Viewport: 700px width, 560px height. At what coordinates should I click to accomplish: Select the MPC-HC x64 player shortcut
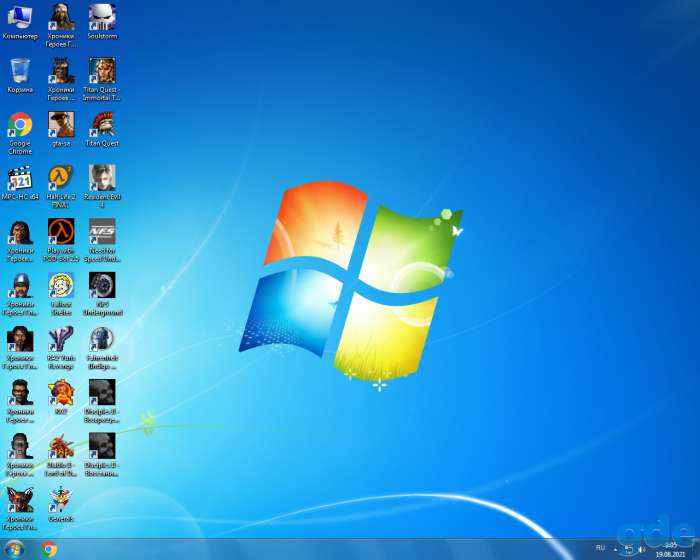click(x=20, y=183)
